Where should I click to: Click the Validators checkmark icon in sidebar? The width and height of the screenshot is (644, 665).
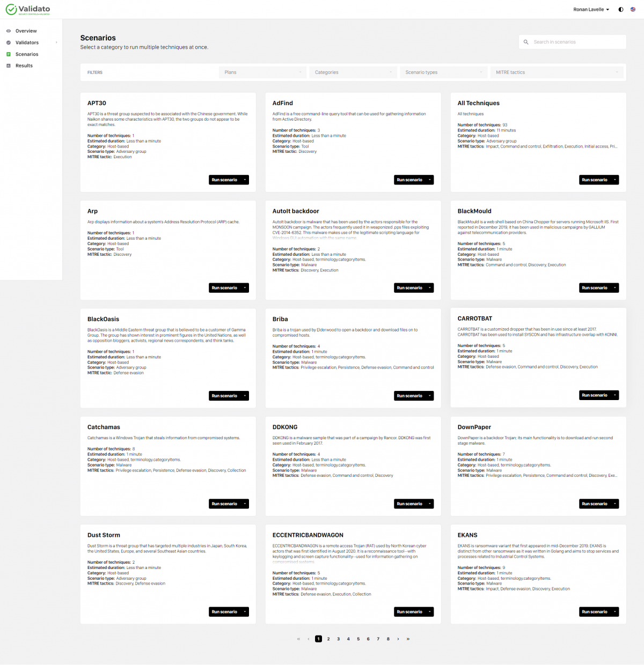(x=9, y=43)
